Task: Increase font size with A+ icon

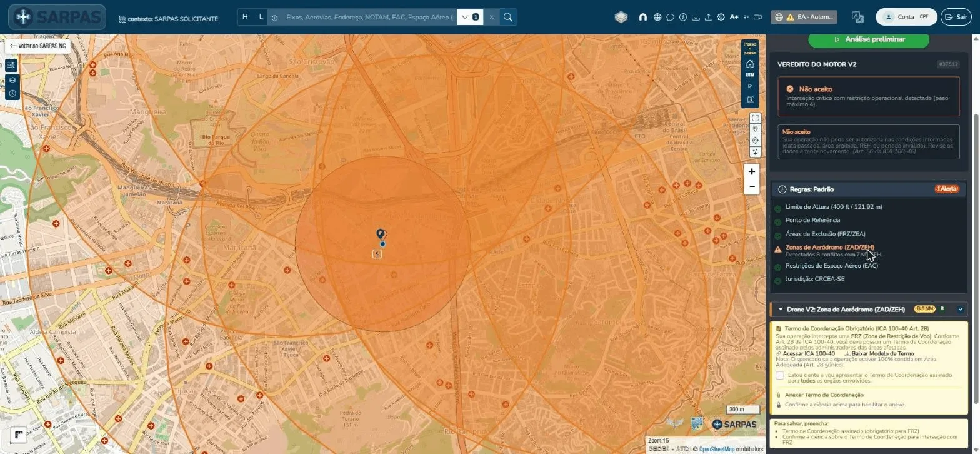Action: coord(734,18)
